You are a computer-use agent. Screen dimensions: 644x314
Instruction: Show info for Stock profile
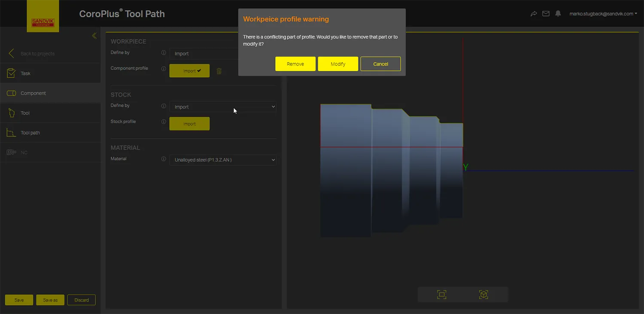click(x=163, y=122)
